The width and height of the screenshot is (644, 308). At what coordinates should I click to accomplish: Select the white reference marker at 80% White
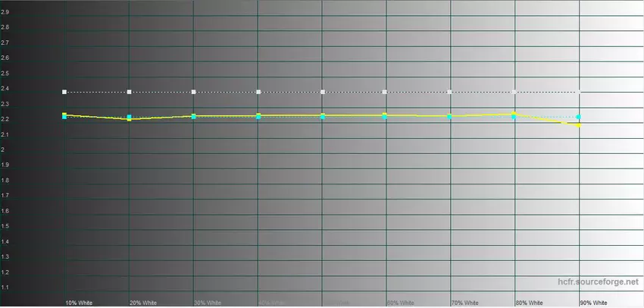[x=514, y=92]
